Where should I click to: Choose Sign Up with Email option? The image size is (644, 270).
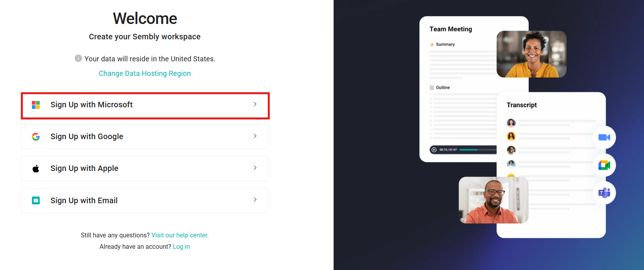(x=145, y=200)
